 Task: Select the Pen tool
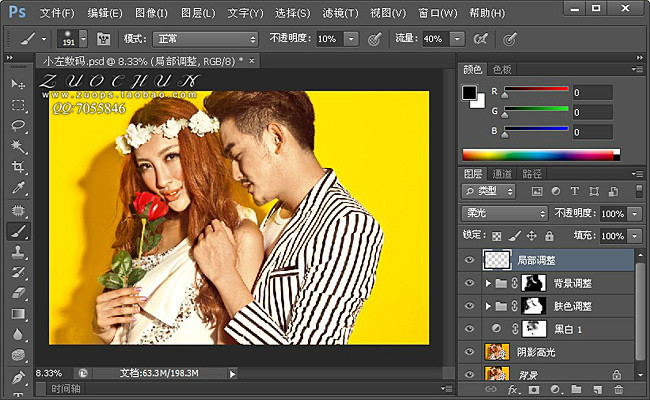point(18,377)
